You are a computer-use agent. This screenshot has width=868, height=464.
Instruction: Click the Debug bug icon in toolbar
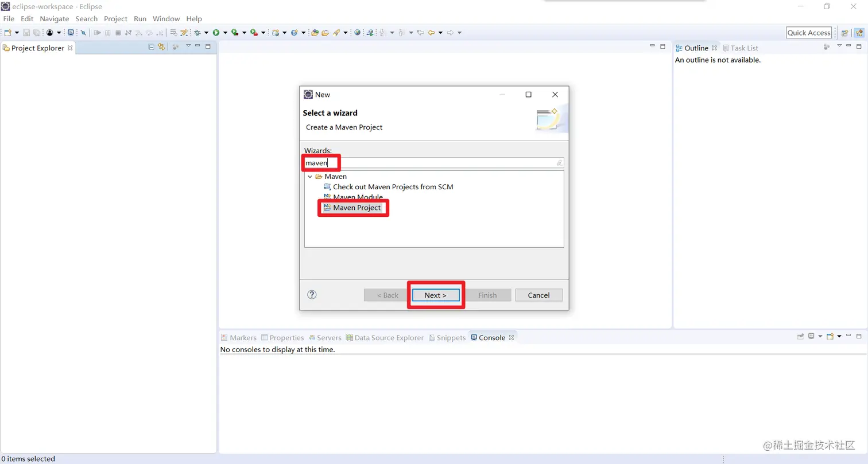click(197, 33)
